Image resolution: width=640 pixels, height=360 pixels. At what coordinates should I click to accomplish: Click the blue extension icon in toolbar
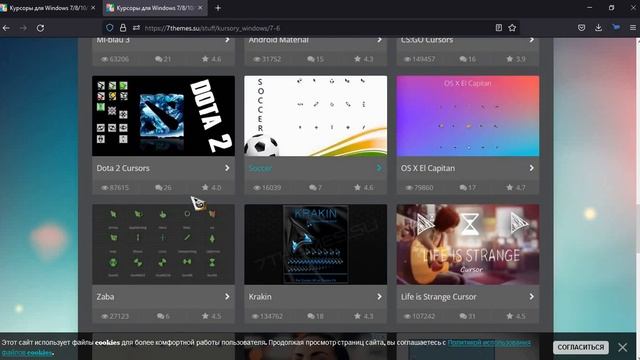tap(616, 27)
